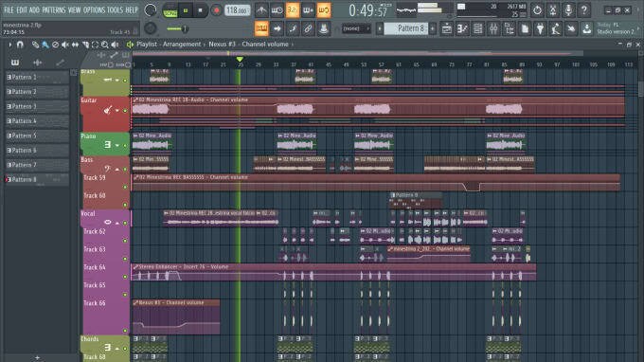Select Pattern 8 in picker

point(37,179)
